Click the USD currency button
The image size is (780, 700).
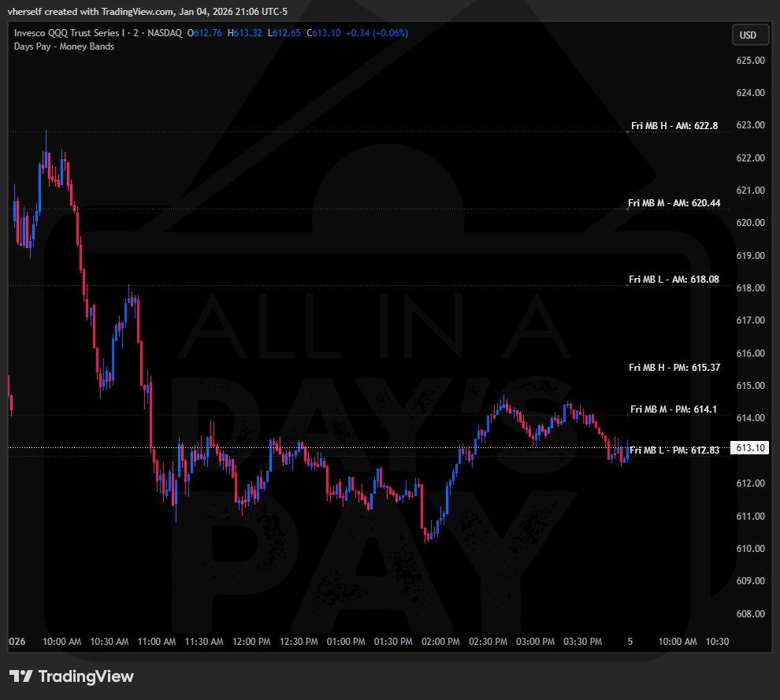tap(750, 35)
